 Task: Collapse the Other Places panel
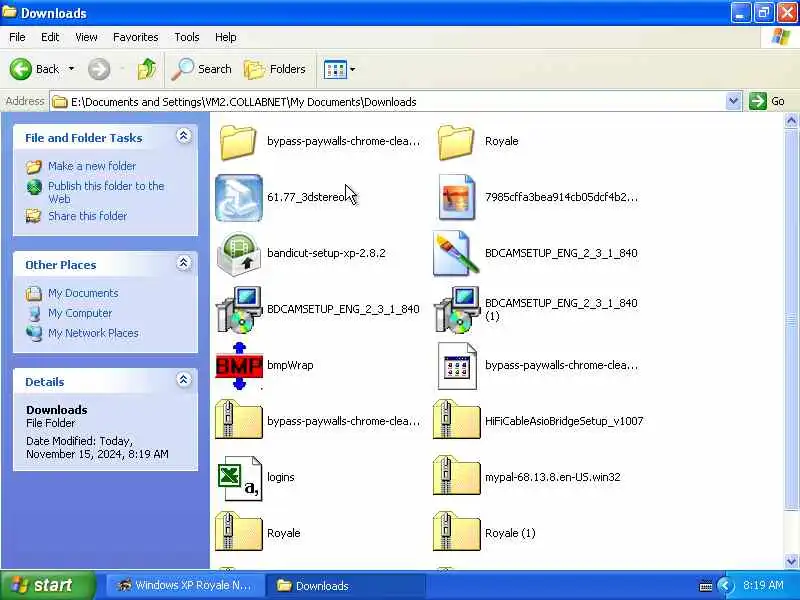tap(184, 263)
